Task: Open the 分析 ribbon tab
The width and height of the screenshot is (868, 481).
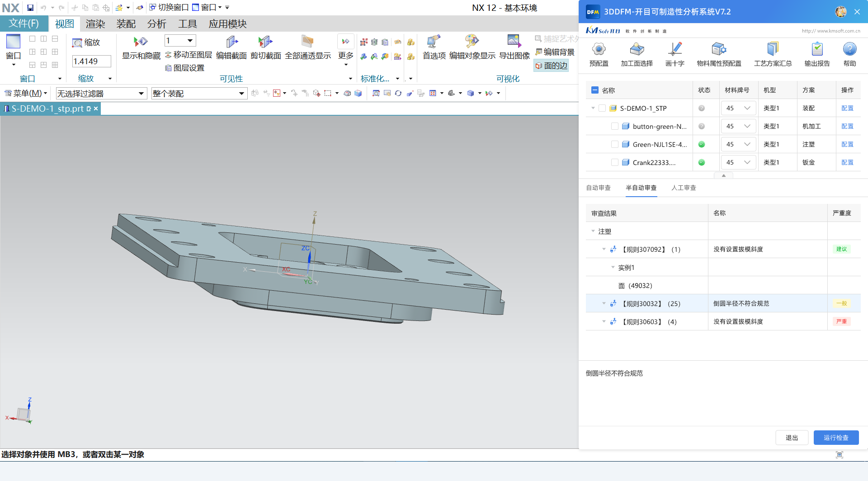Action: pyautogui.click(x=156, y=24)
